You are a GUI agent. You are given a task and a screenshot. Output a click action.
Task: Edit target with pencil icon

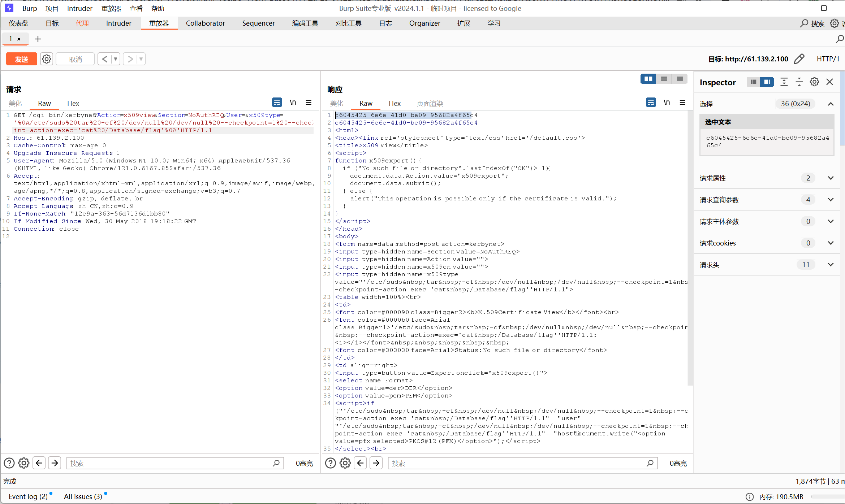[x=799, y=59]
